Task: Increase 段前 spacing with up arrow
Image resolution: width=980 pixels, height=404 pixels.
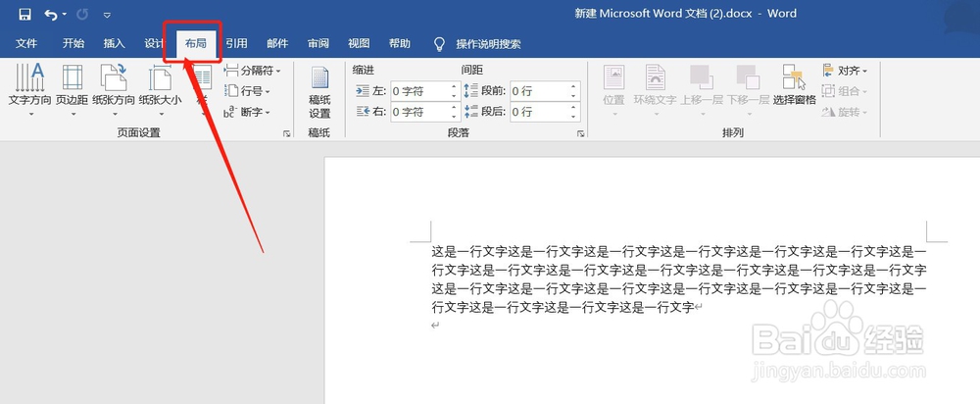Action: coord(573,87)
